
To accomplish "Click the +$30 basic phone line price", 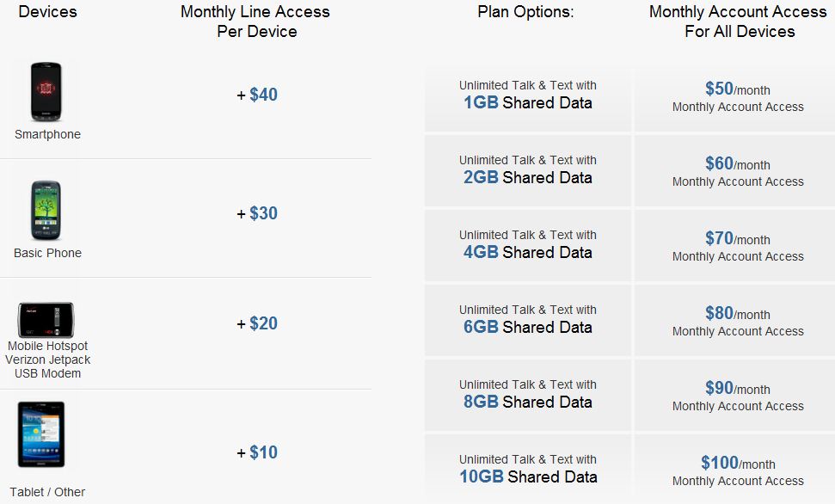I will 257,213.
